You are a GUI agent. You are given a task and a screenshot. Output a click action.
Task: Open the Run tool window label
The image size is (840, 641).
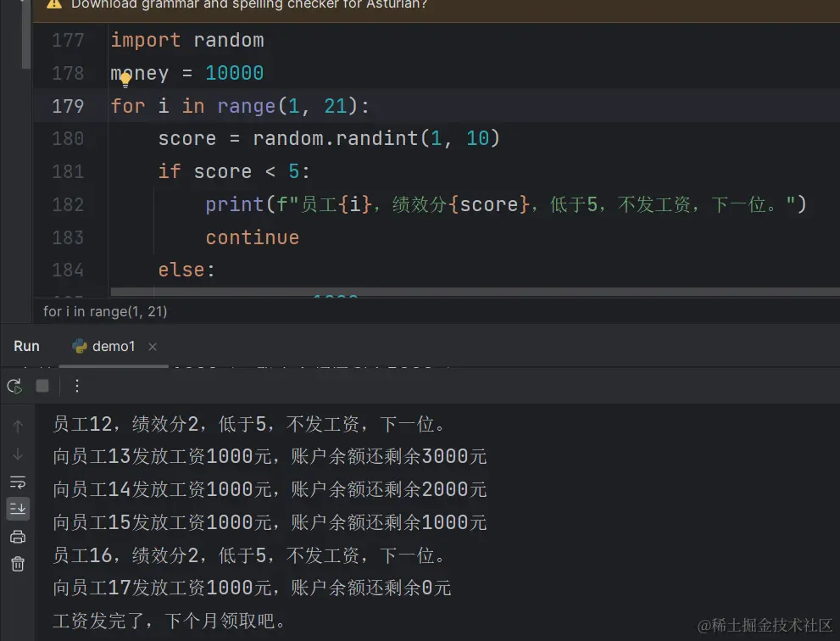(x=26, y=346)
